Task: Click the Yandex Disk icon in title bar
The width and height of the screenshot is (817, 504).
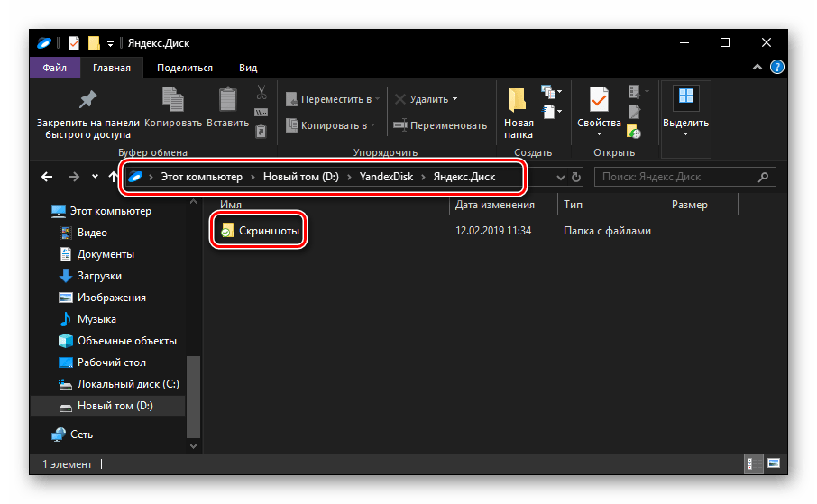Action: coord(44,43)
